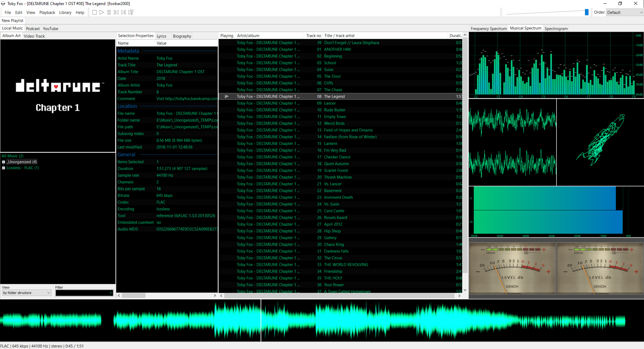Click the left VU level meter
The image size is (644, 349).
[512, 268]
